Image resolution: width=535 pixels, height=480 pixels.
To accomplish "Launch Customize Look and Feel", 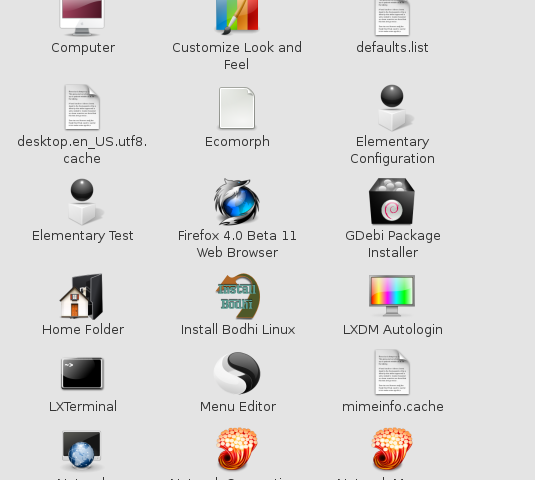I will (237, 17).
